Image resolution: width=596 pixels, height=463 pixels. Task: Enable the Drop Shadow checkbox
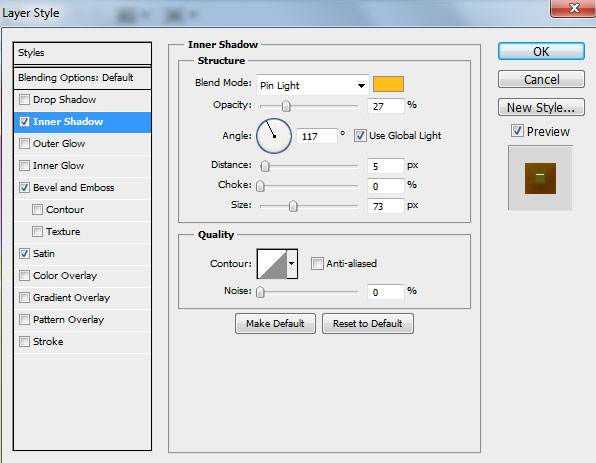tap(24, 100)
